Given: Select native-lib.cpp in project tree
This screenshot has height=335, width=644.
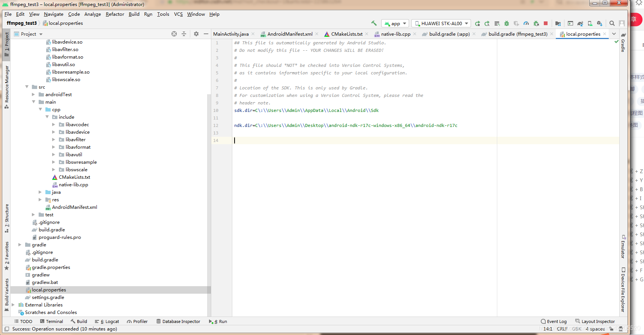Looking at the screenshot, I should [x=73, y=184].
